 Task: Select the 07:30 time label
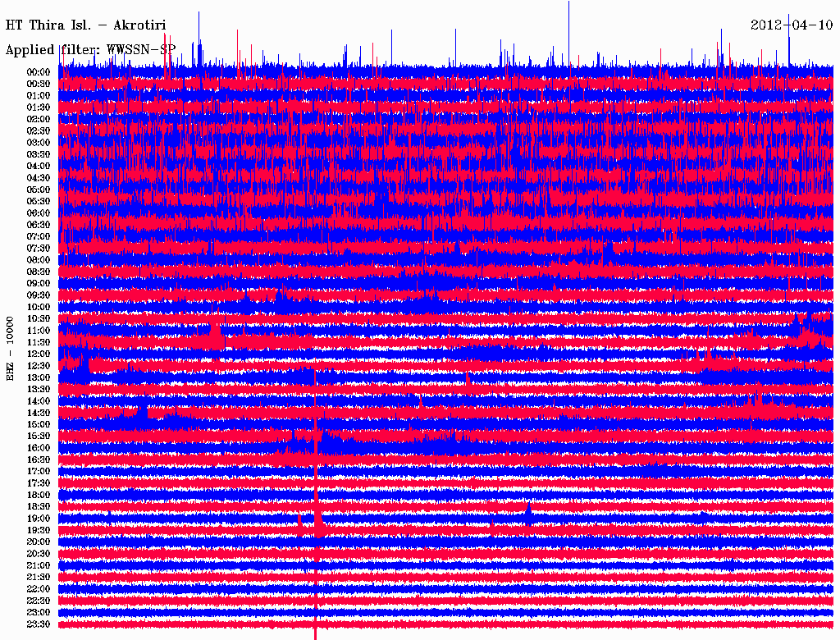(39, 249)
